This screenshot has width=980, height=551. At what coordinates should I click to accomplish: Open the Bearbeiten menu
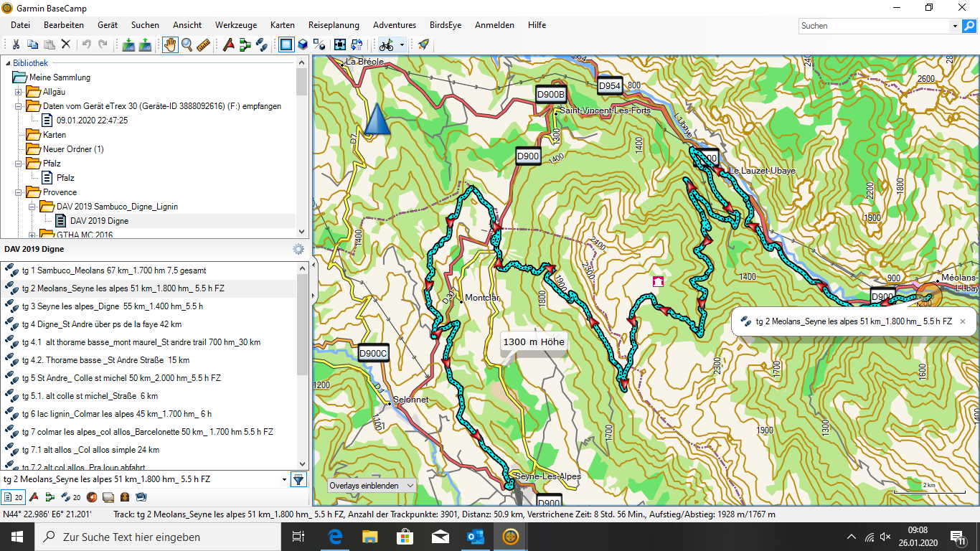pos(64,25)
